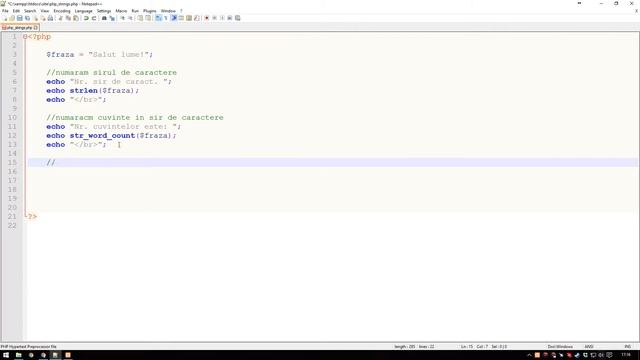Click the Notepad++ taskbar icon
This screenshot has width=640, height=360.
click(x=55, y=355)
